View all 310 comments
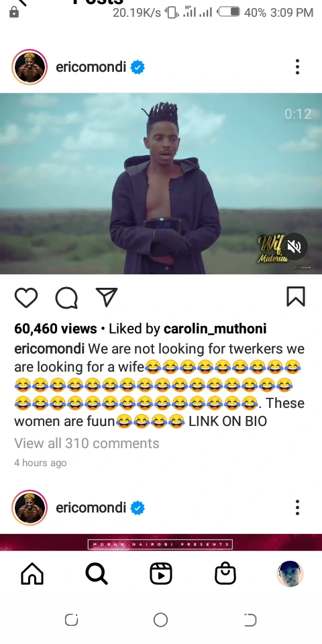Viewport: 322px width, 644px height. pos(87,443)
